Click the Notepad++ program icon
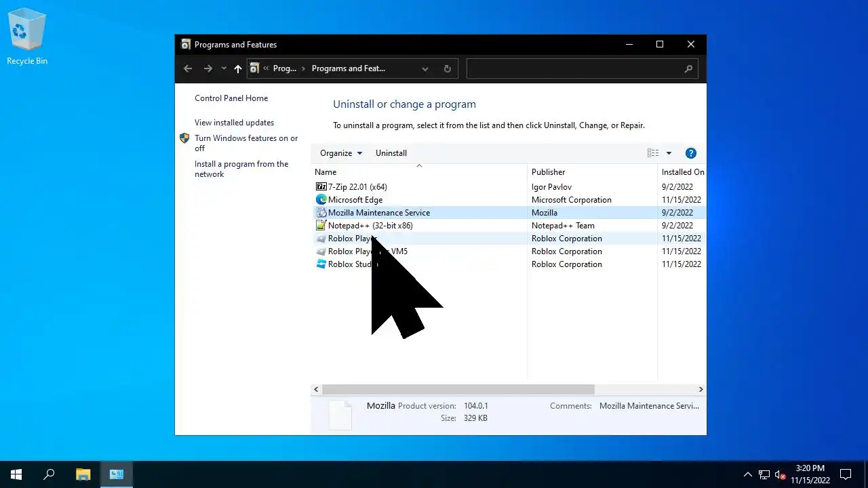Screen dimensions: 868x488 coord(321,225)
